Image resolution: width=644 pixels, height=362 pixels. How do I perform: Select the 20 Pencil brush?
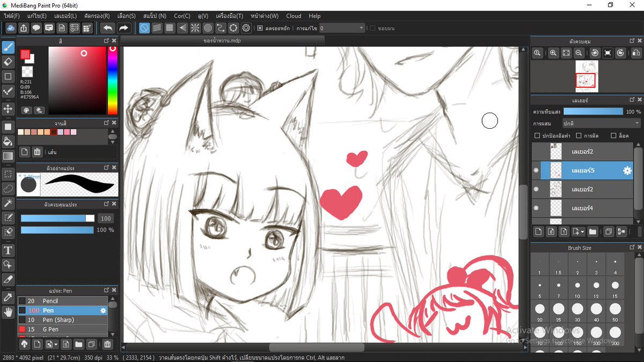click(62, 301)
